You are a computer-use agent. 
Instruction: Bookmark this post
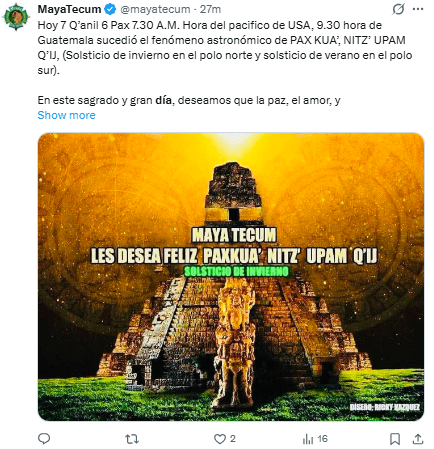coord(395,439)
